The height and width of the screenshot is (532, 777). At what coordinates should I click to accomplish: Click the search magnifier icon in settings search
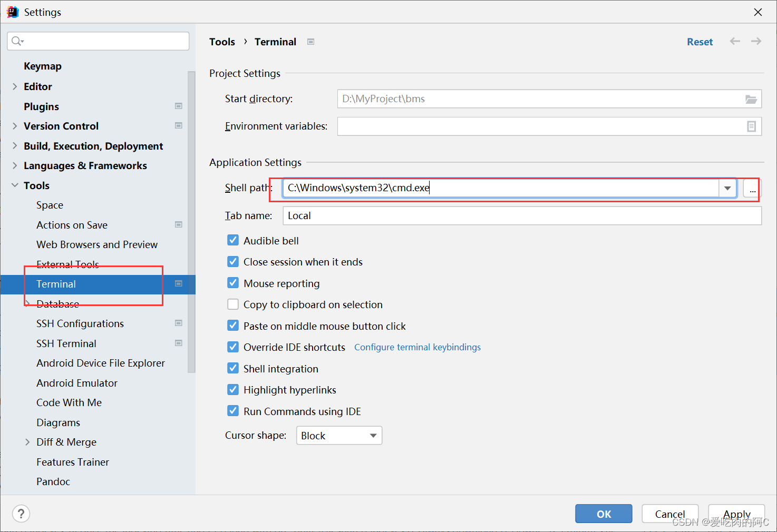[17, 41]
